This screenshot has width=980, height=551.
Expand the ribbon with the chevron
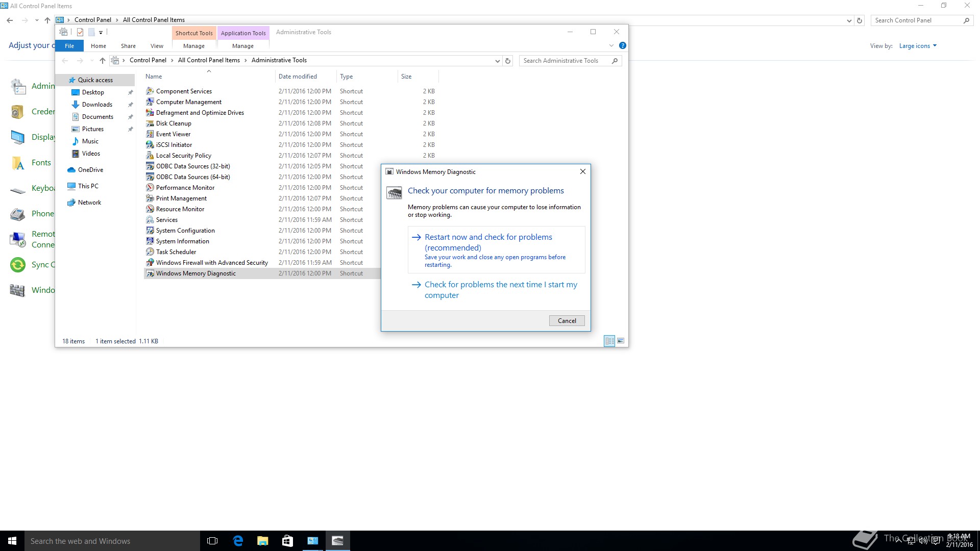(611, 45)
